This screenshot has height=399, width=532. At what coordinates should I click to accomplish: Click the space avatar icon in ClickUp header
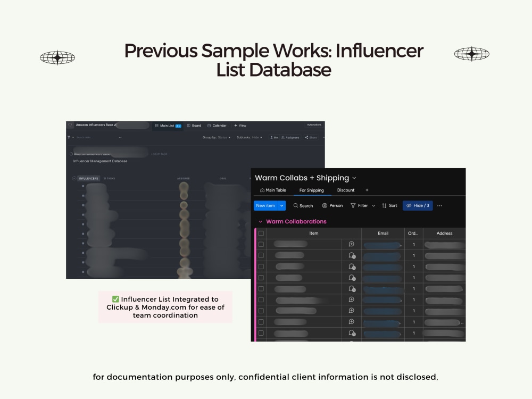coord(70,125)
